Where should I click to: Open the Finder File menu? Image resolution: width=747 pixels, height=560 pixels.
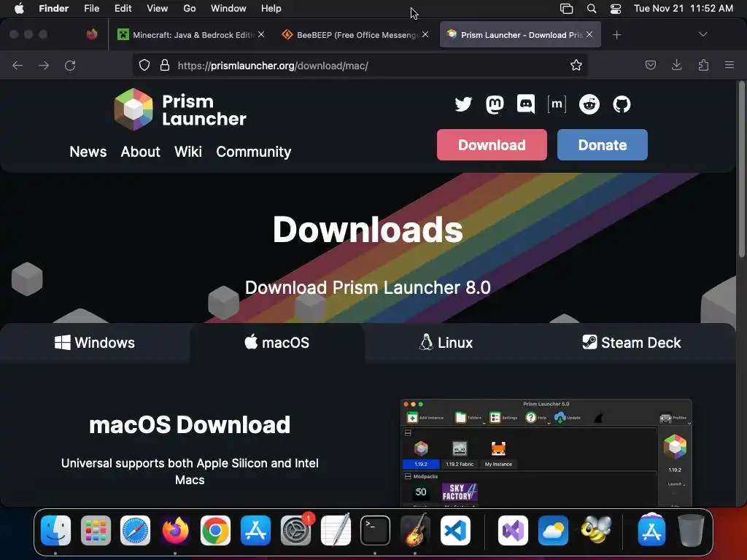[91, 9]
